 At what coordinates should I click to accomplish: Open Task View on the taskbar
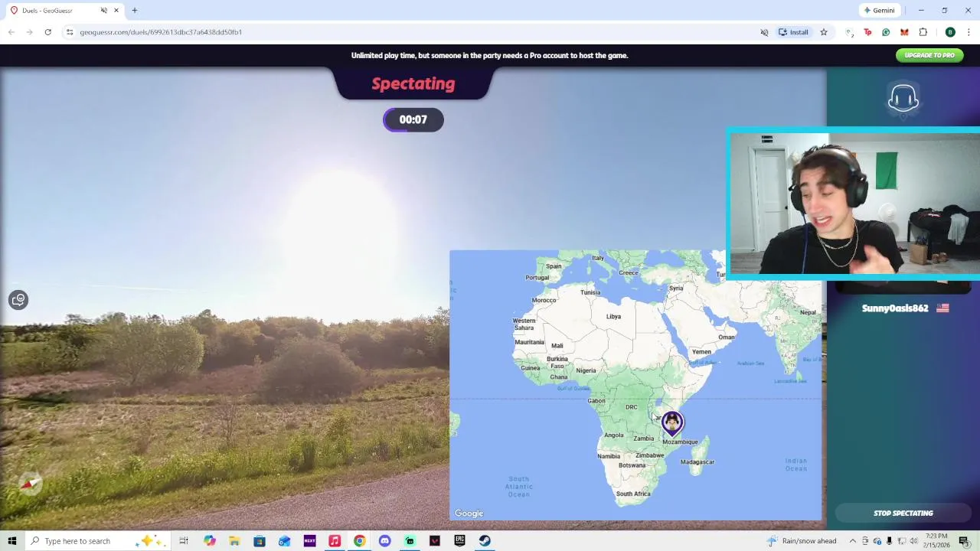[x=184, y=541]
